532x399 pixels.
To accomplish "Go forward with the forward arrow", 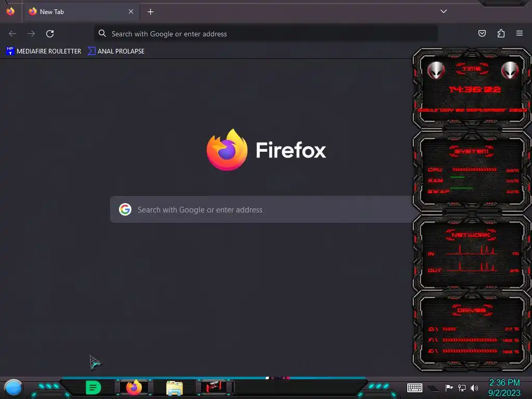I will (x=31, y=34).
